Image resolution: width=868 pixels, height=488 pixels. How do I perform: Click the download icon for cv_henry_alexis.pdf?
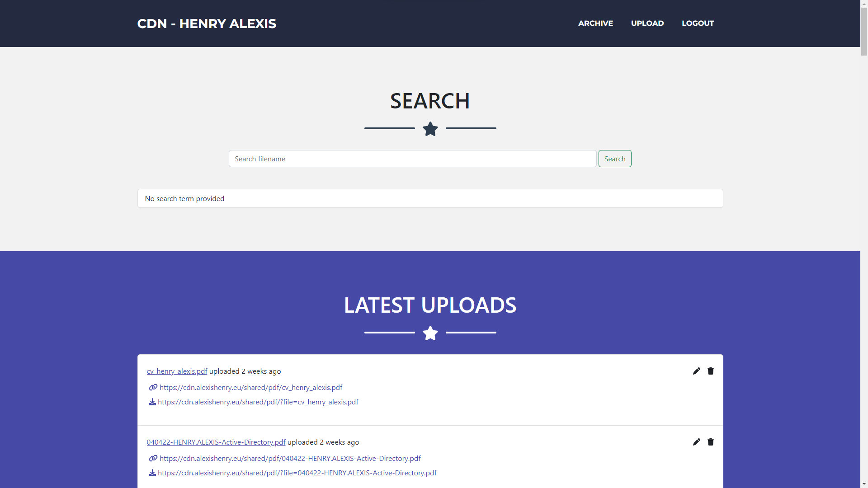coord(153,402)
